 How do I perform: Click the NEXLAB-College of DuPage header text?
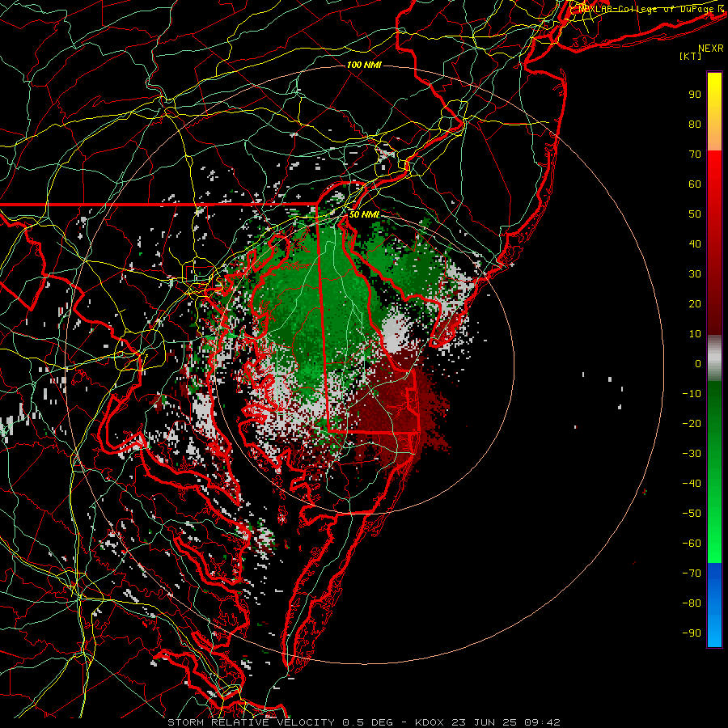pyautogui.click(x=650, y=9)
